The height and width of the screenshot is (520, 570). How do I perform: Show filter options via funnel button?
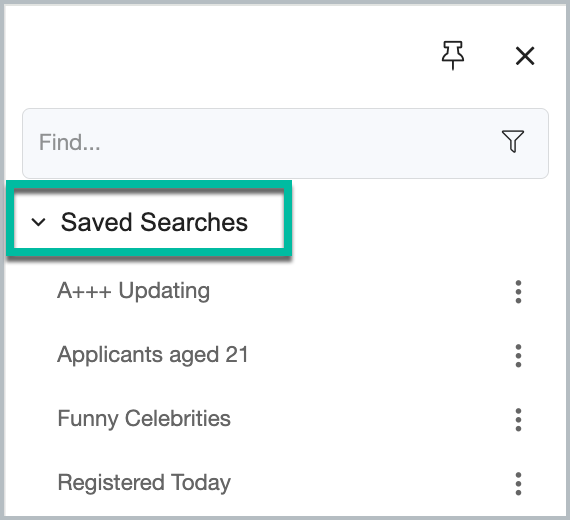(513, 141)
